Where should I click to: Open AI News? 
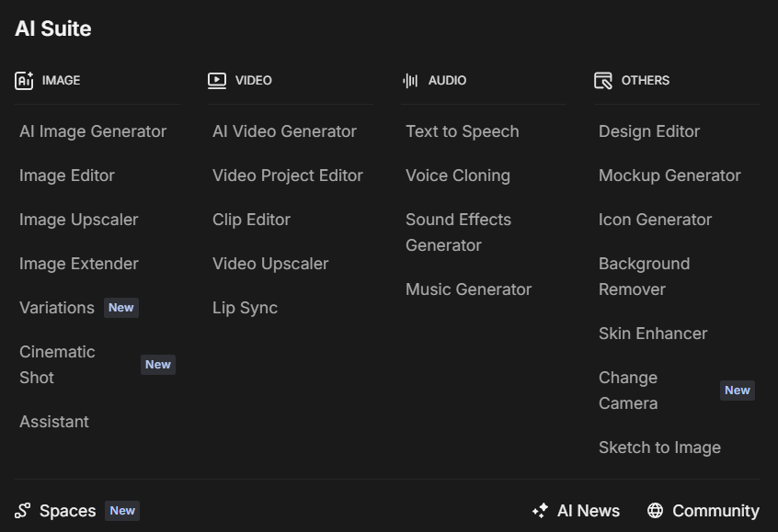[589, 511]
